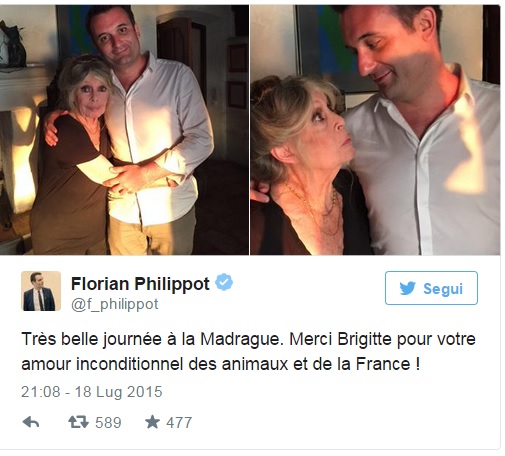505x456 pixels.
Task: Click the word Segui on the follow button
Action: (x=443, y=289)
